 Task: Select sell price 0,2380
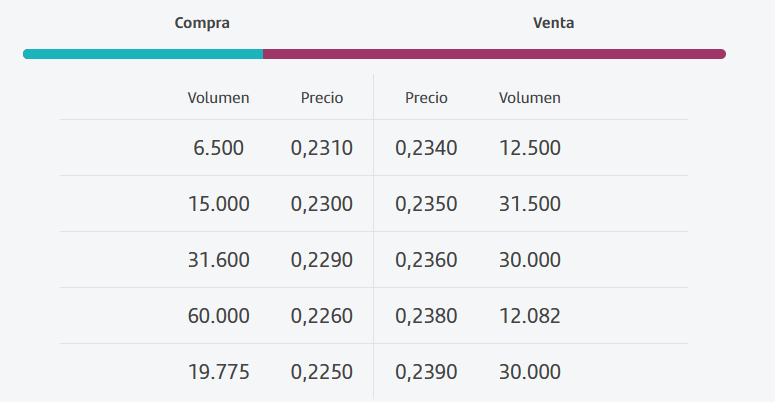click(426, 316)
